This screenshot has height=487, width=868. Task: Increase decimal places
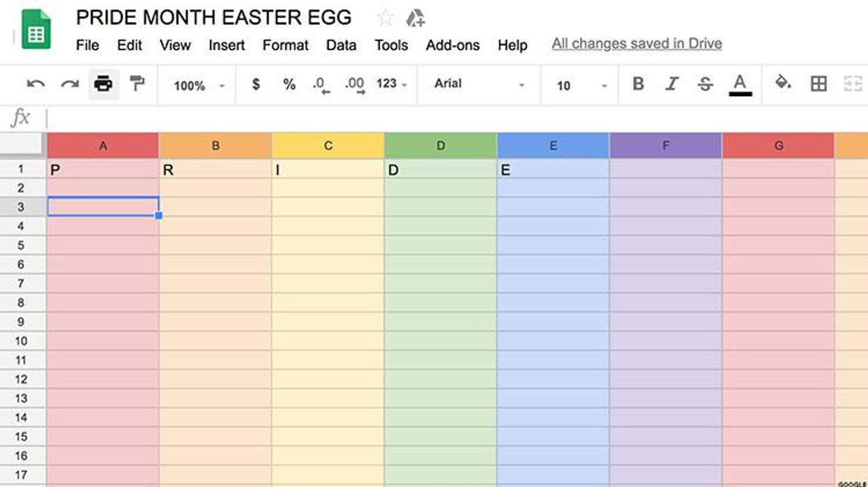pyautogui.click(x=355, y=84)
